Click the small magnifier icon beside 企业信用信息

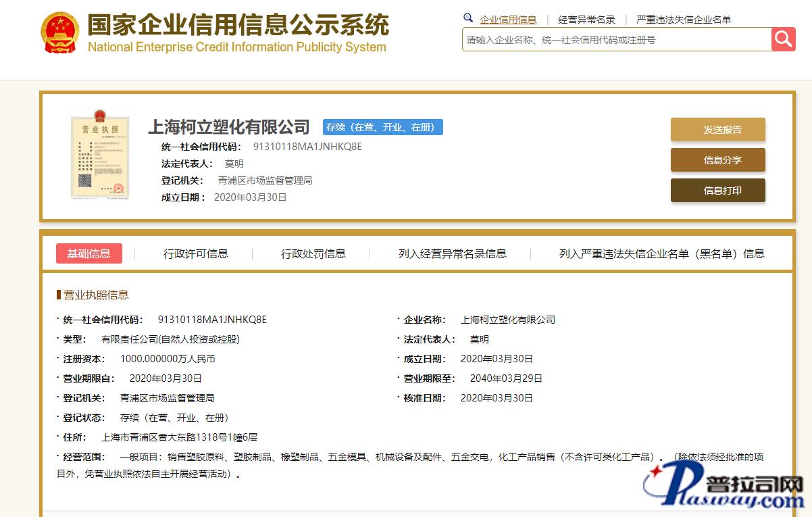(468, 18)
